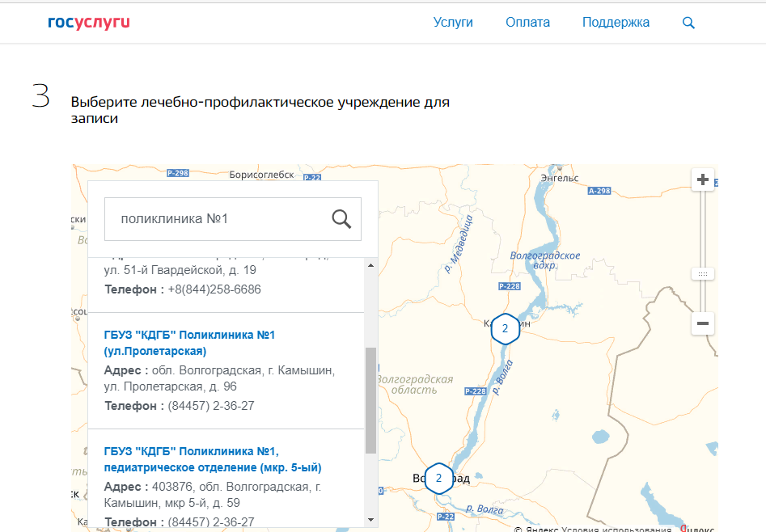766x532 pixels.
Task: Click address text ул. 51-й Гвардейской, д. 19
Action: [180, 270]
